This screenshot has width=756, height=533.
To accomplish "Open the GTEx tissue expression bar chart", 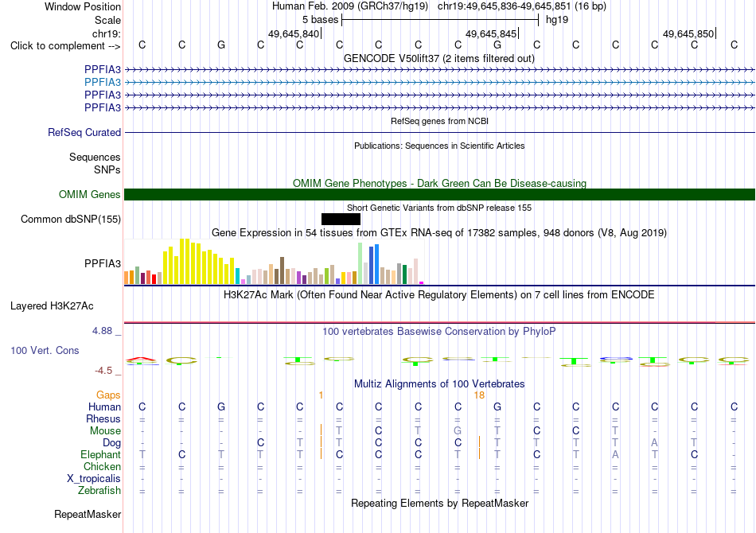I will point(274,262).
